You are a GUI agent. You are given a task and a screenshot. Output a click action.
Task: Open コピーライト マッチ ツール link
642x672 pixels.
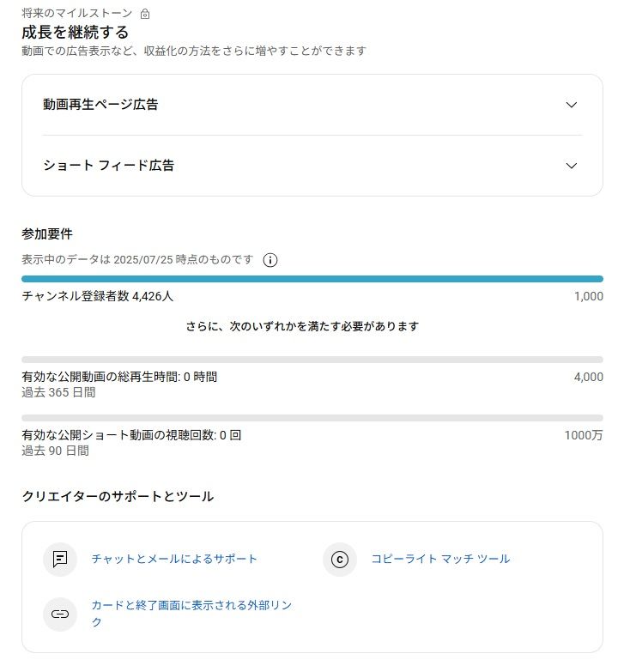point(440,559)
